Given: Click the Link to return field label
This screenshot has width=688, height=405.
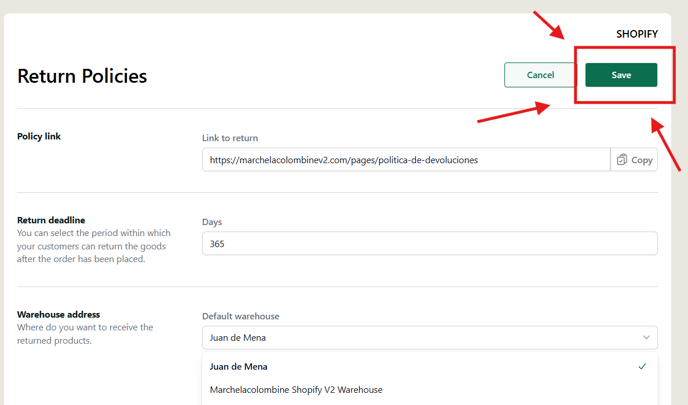Looking at the screenshot, I should [230, 138].
